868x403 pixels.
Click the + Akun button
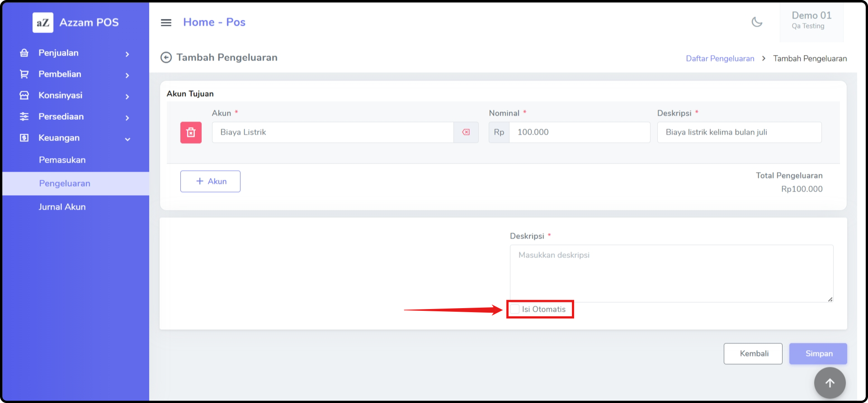click(x=210, y=181)
